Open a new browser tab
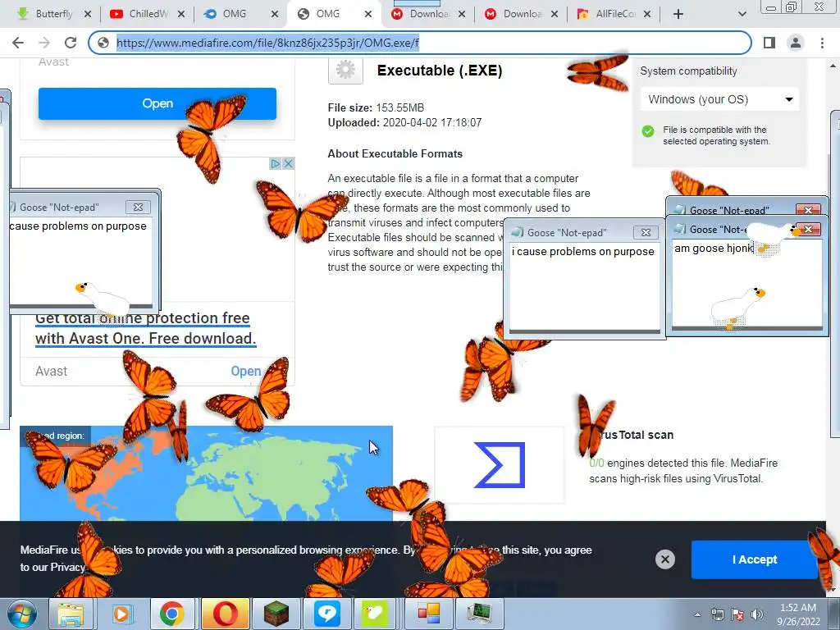The image size is (840, 630). click(x=678, y=14)
